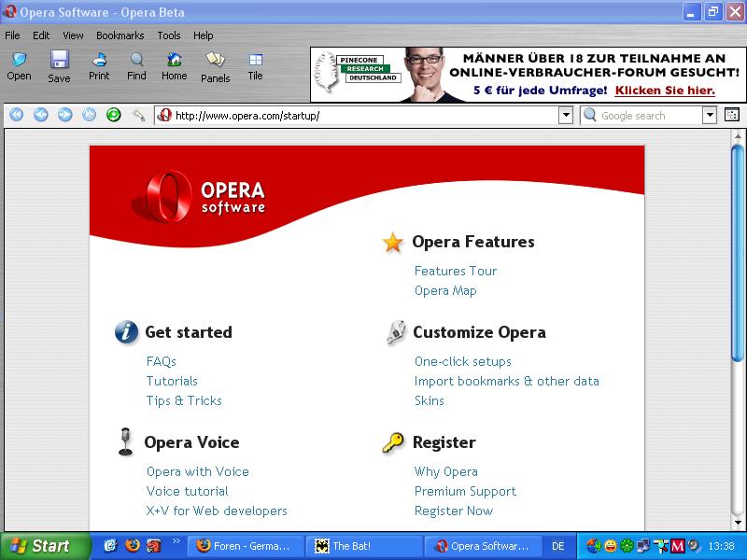This screenshot has height=560, width=747.
Task: Click the Opera software logo in the banner
Action: coord(198,197)
